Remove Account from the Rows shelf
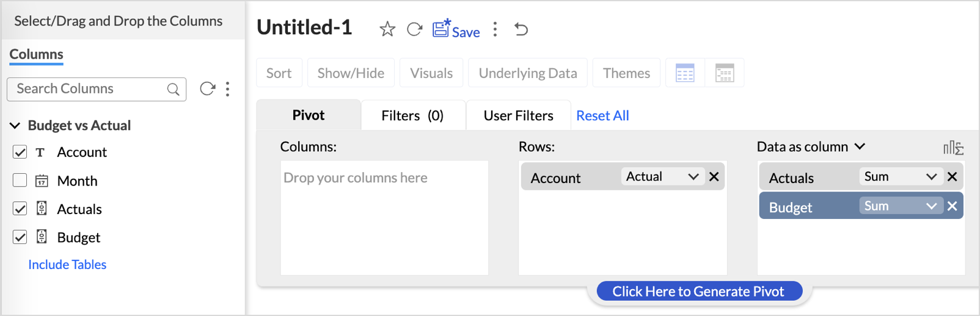 (x=714, y=177)
